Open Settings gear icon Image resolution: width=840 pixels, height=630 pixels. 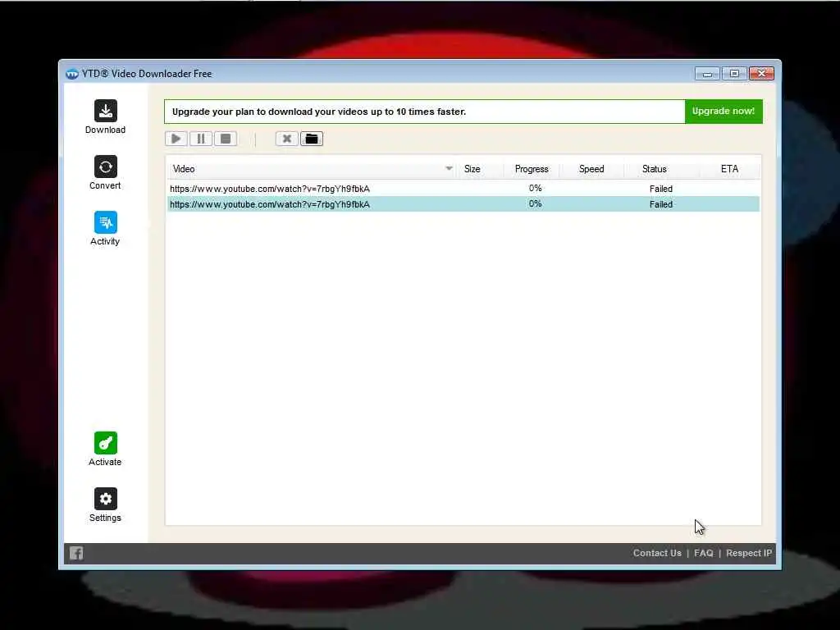(x=106, y=499)
